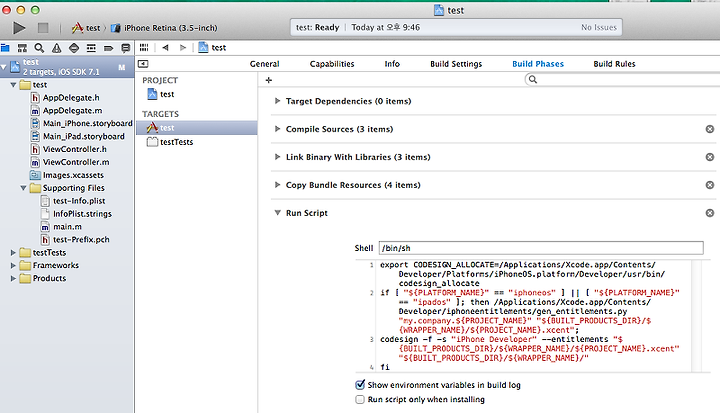
Task: Delete the Compile Sources phase
Action: [x=710, y=129]
